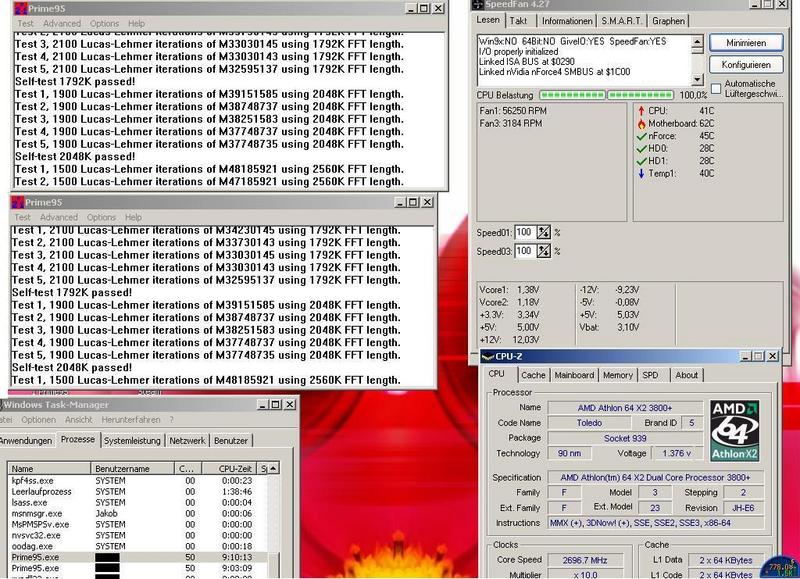The image size is (800, 579).
Task: Open Herunterfahren menu in Task-Manager
Action: (131, 420)
